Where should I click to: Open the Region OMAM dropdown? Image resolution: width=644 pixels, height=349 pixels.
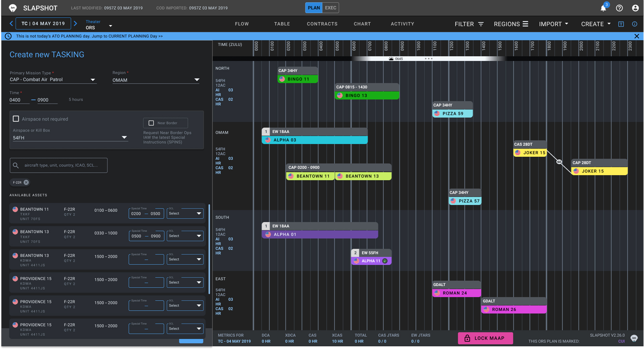pyautogui.click(x=156, y=80)
